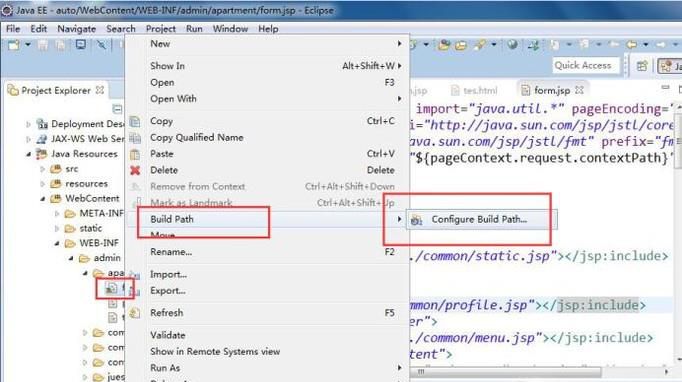
Task: Collapse the WebContent folder node
Action: 43,198
